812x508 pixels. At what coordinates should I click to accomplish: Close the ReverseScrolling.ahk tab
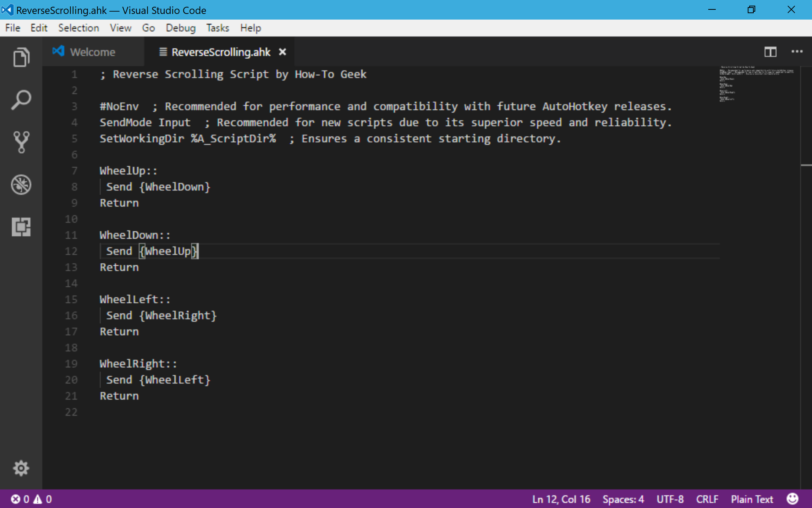click(x=282, y=52)
